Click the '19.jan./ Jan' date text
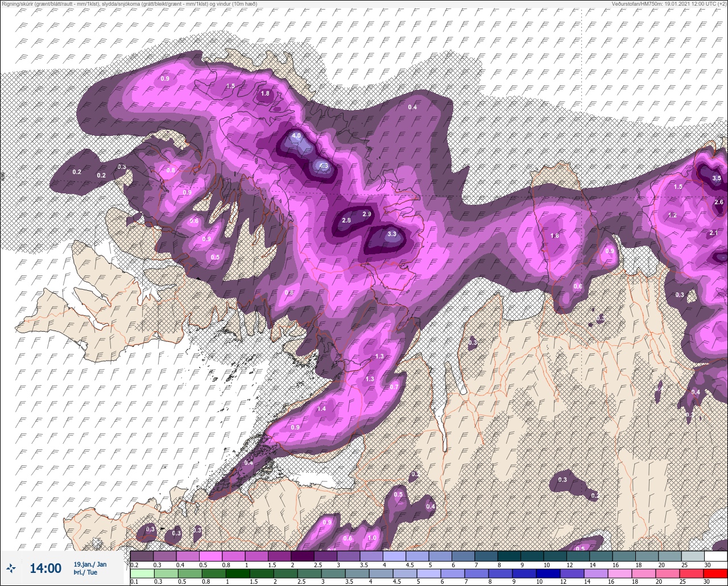Viewport: 728px width, 586px height. pyautogui.click(x=90, y=564)
